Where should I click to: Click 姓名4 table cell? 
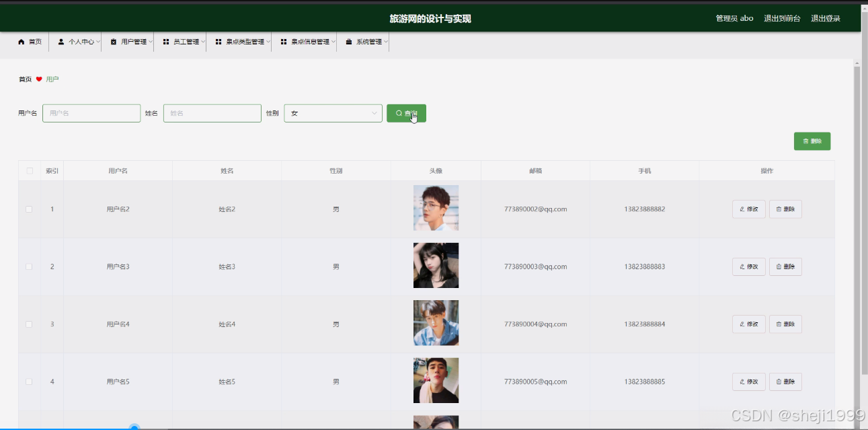click(x=227, y=324)
